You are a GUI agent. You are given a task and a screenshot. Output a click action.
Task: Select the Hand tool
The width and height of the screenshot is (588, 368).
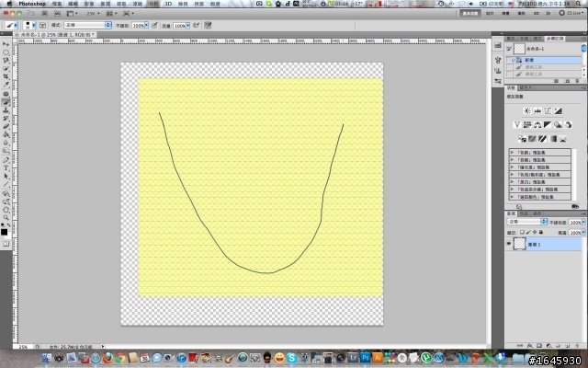(6, 210)
